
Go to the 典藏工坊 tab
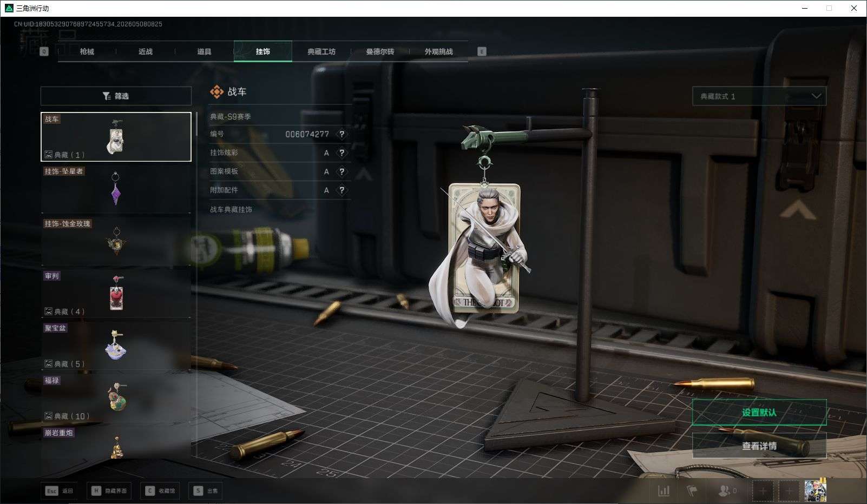321,51
